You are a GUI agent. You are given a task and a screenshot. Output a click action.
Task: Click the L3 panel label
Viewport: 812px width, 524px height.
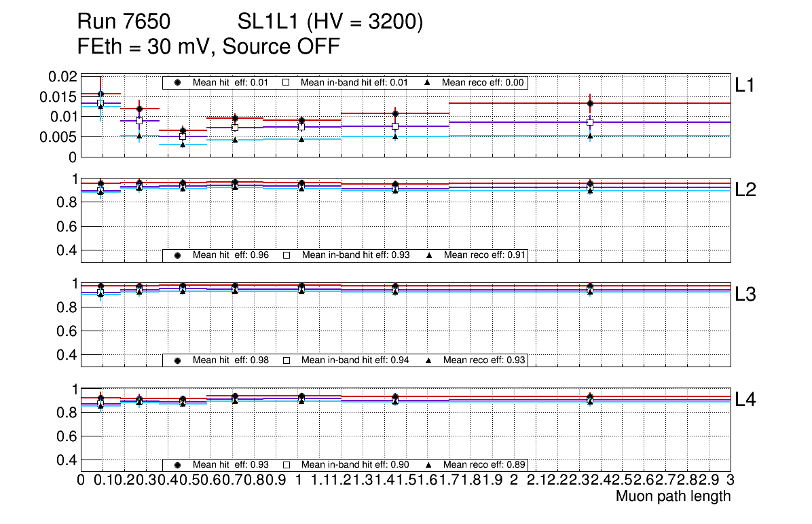click(745, 295)
